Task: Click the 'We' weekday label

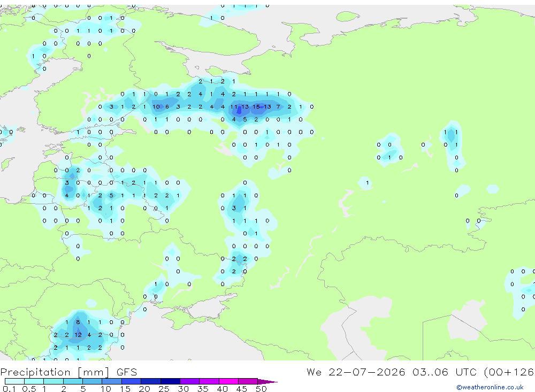Action: pyautogui.click(x=314, y=372)
